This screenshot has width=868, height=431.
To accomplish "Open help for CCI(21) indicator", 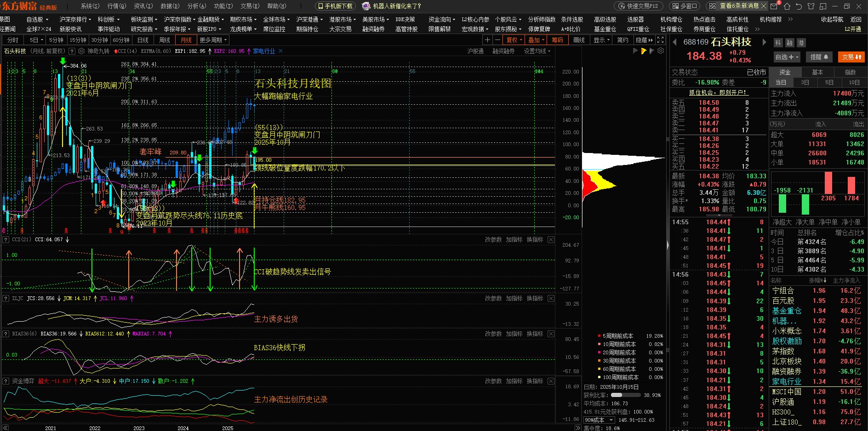I will pyautogui.click(x=6, y=240).
